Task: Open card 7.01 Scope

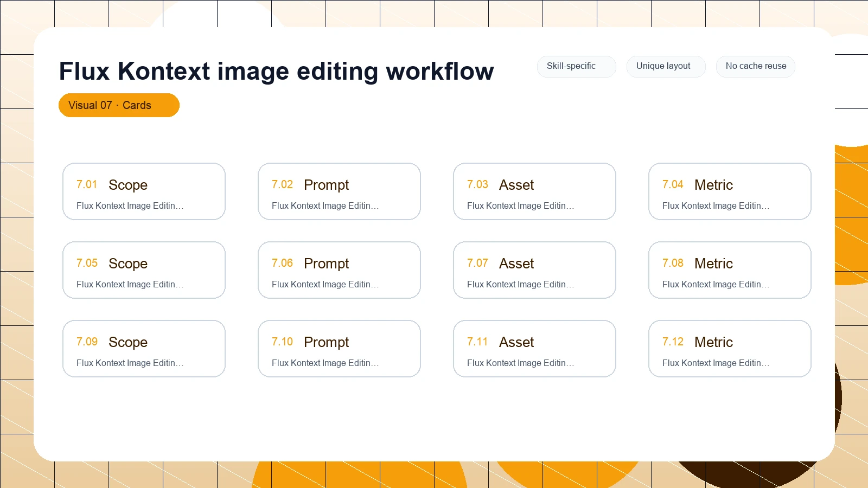Action: (x=144, y=191)
